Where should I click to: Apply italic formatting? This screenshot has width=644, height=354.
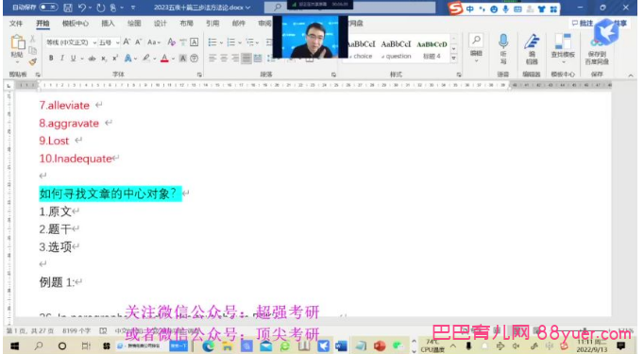point(62,59)
